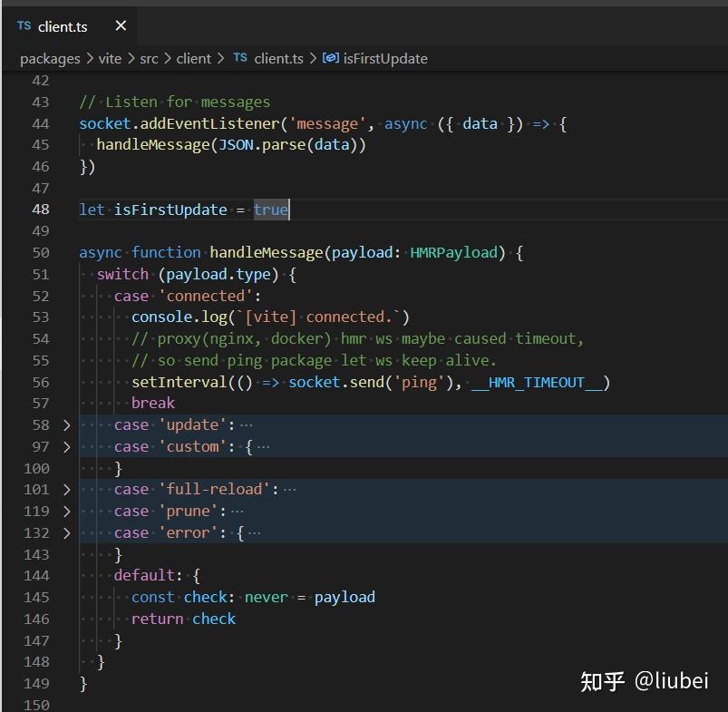Click 'return' keyword on line 146

pyautogui.click(x=158, y=619)
